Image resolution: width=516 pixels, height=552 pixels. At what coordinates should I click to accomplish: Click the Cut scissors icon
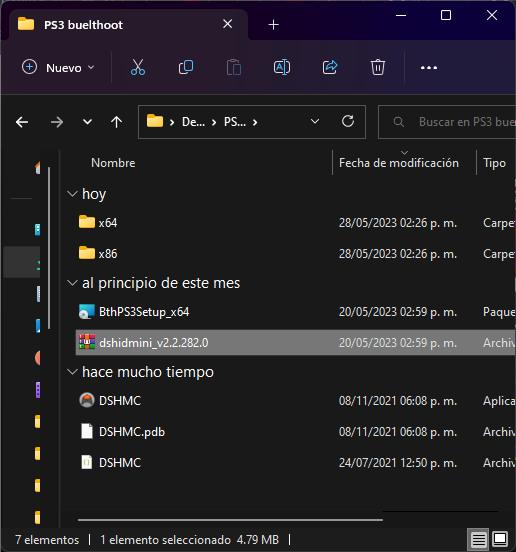coord(138,67)
